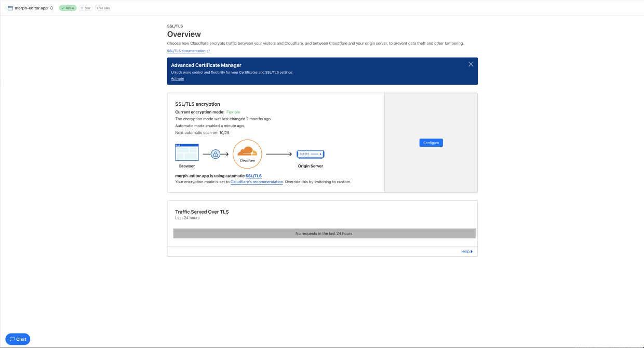Open the SSL/TLS documentation link

click(x=186, y=51)
